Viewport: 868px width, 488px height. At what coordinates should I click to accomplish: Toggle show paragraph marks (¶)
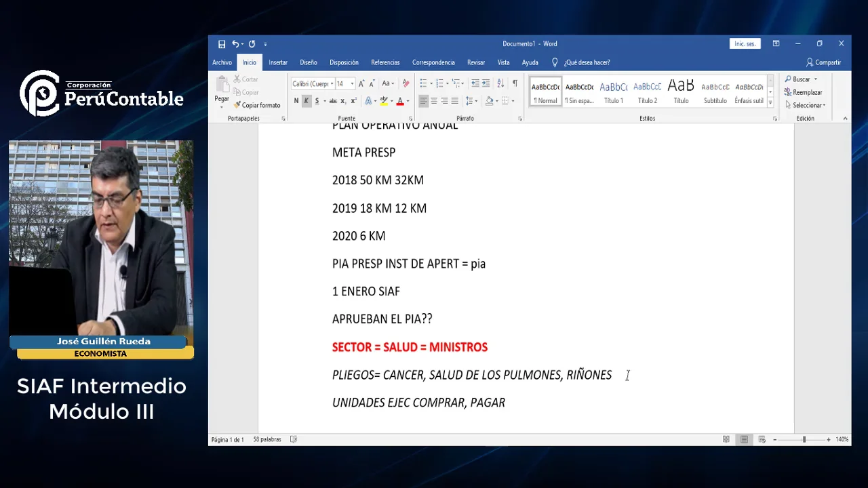[x=515, y=83]
